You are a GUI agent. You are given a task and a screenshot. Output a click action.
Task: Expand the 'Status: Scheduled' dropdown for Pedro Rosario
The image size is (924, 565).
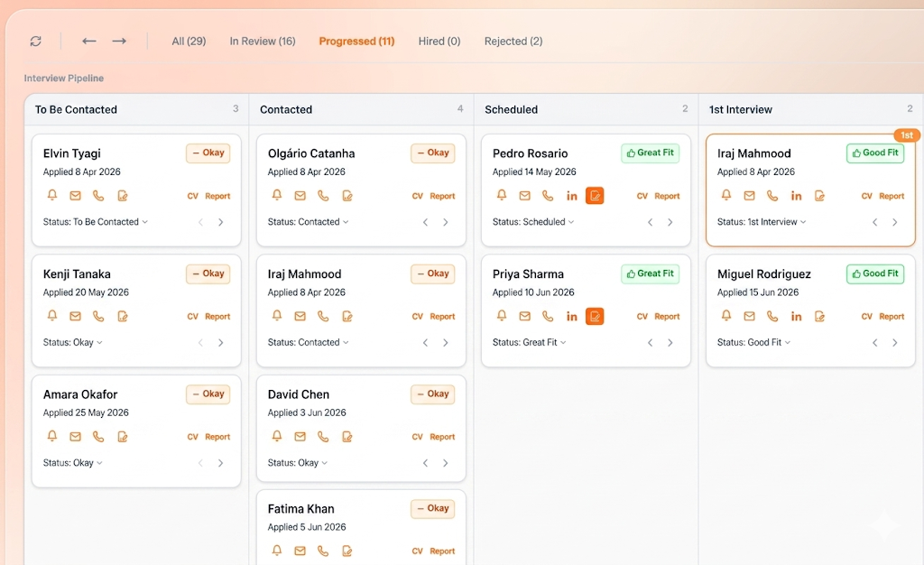[533, 222]
